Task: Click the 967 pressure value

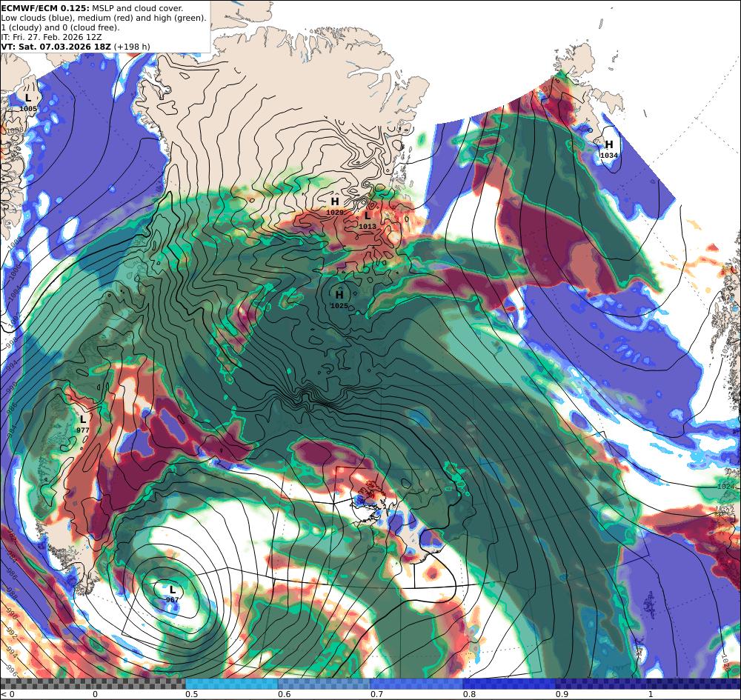Action: (173, 600)
